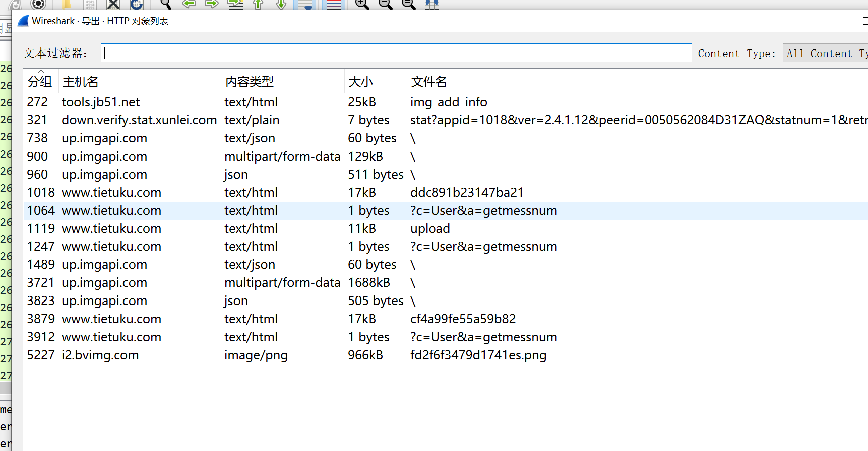Open the capture file folder icon
The image size is (868, 451).
[66, 4]
